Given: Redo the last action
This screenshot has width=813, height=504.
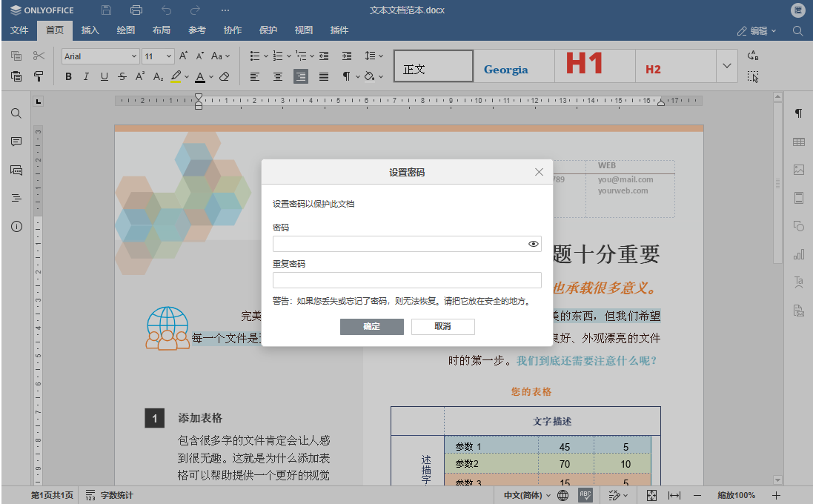Looking at the screenshot, I should tap(195, 10).
